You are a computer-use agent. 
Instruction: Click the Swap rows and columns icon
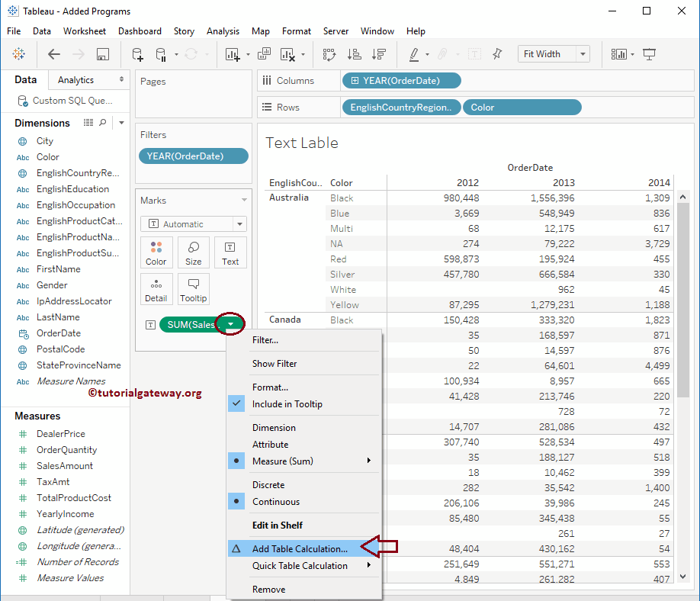(329, 54)
